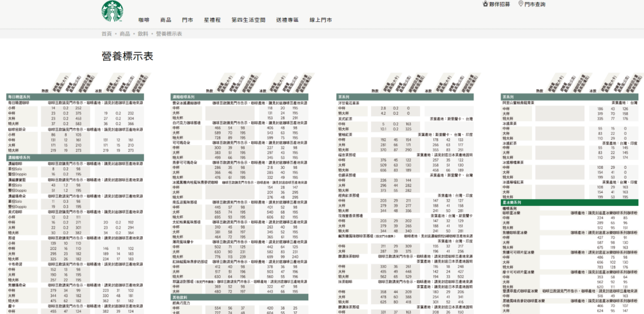
Task: Open the 夥伴招募 link
Action: coord(499,4)
